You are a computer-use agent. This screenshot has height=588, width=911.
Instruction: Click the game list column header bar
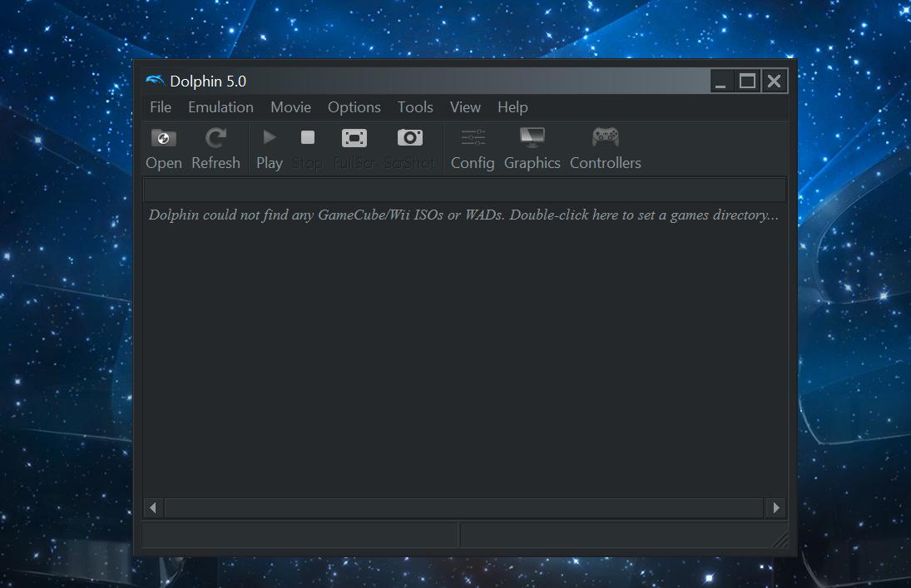[x=464, y=190]
